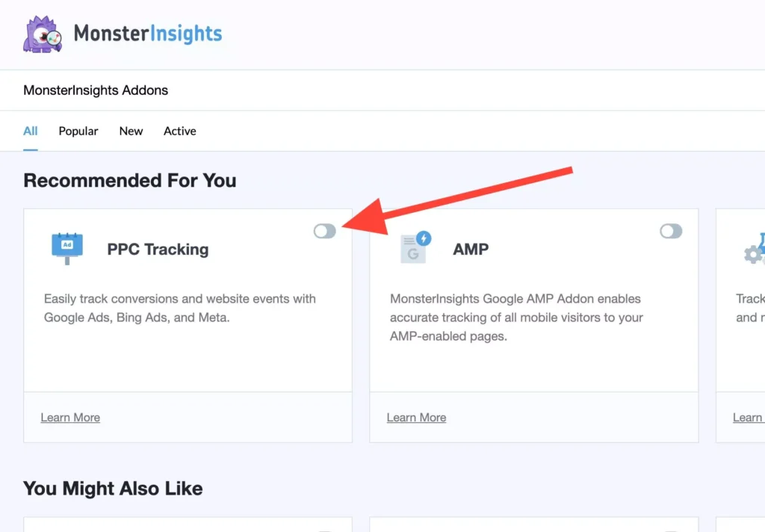The image size is (765, 532).
Task: Click the MonsterInsights mascot logo icon
Action: [x=42, y=34]
